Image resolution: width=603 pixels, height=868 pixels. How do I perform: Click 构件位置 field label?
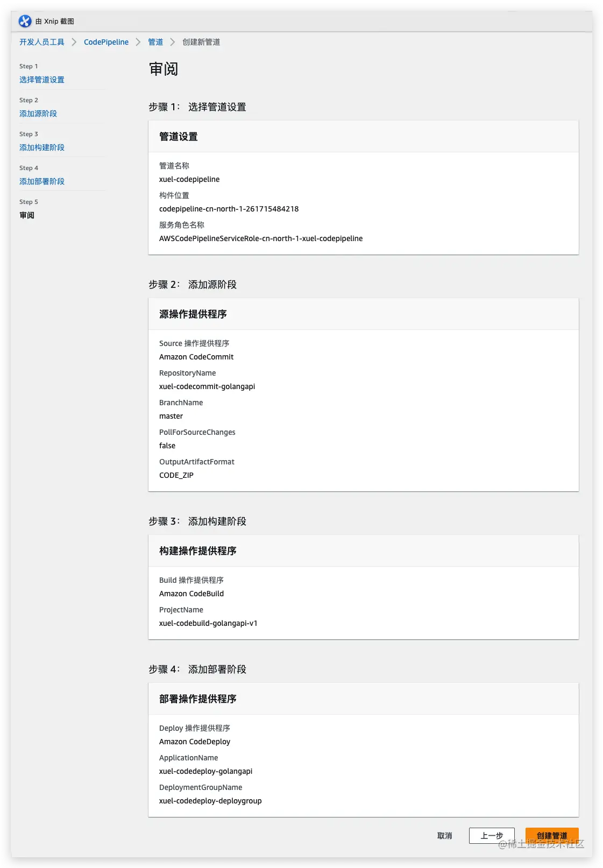tap(174, 195)
